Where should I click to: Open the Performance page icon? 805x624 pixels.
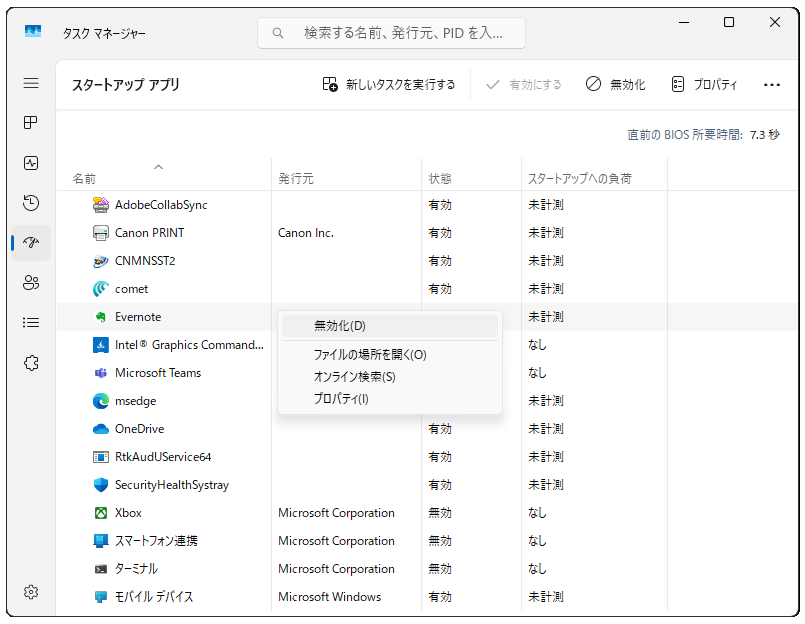31,163
